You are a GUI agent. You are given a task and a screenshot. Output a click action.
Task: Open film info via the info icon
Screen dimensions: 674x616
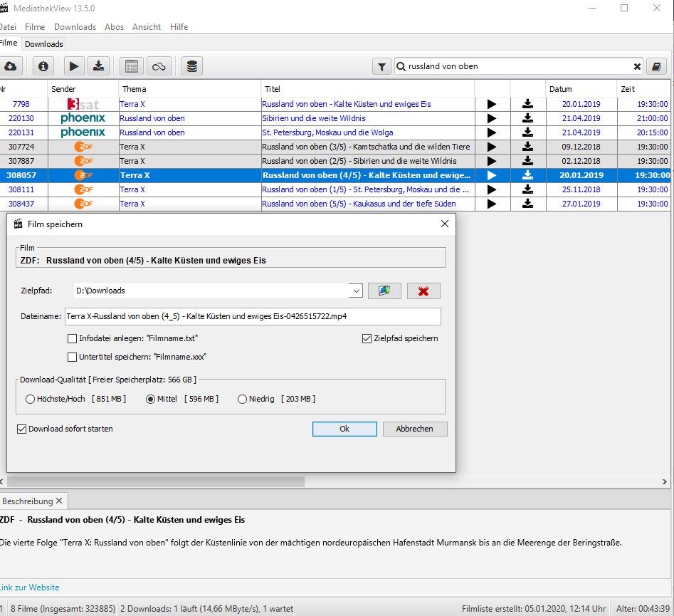coord(43,66)
